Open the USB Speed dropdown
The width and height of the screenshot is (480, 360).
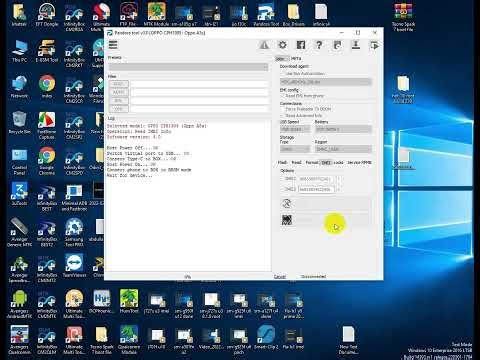(295, 129)
